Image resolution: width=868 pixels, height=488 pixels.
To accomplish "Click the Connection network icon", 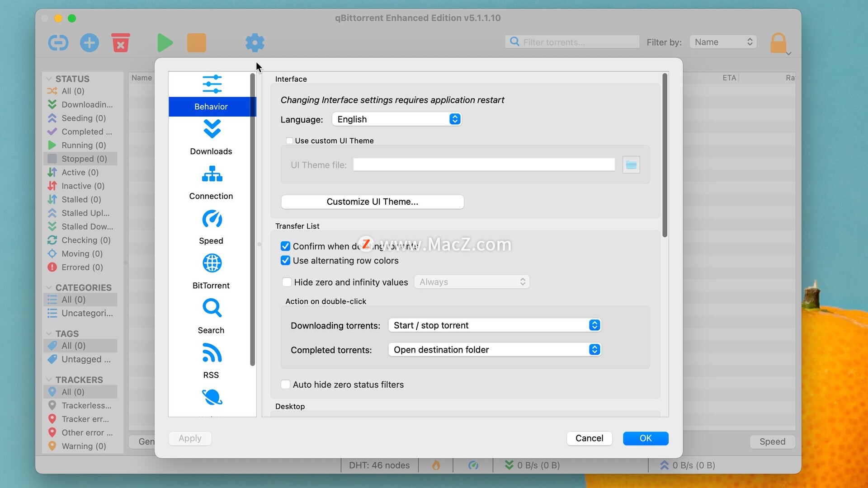I will [x=212, y=174].
